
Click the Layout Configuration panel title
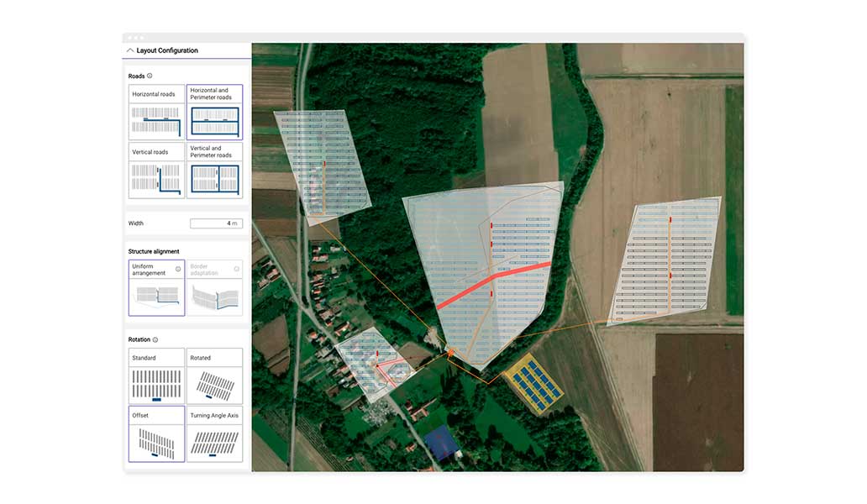tap(167, 50)
